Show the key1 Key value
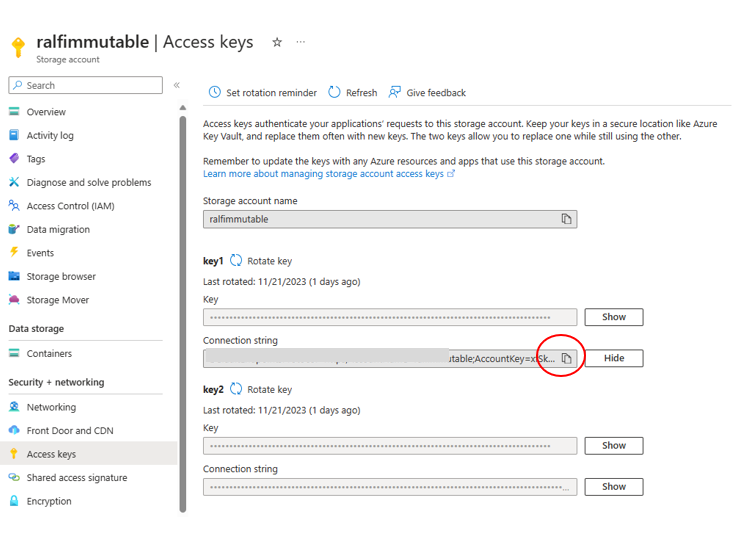740x533 pixels. coord(613,317)
